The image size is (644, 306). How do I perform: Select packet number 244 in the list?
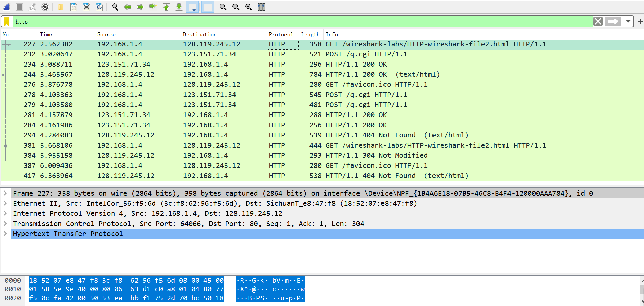(x=203, y=74)
